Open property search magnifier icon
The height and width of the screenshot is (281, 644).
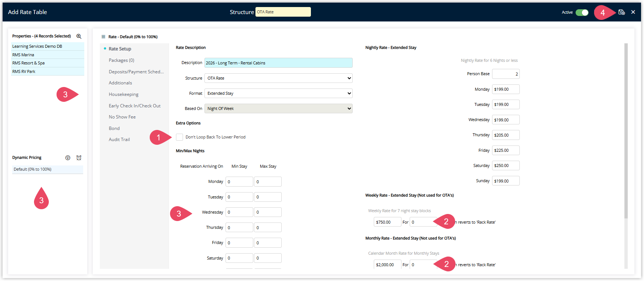(x=79, y=36)
